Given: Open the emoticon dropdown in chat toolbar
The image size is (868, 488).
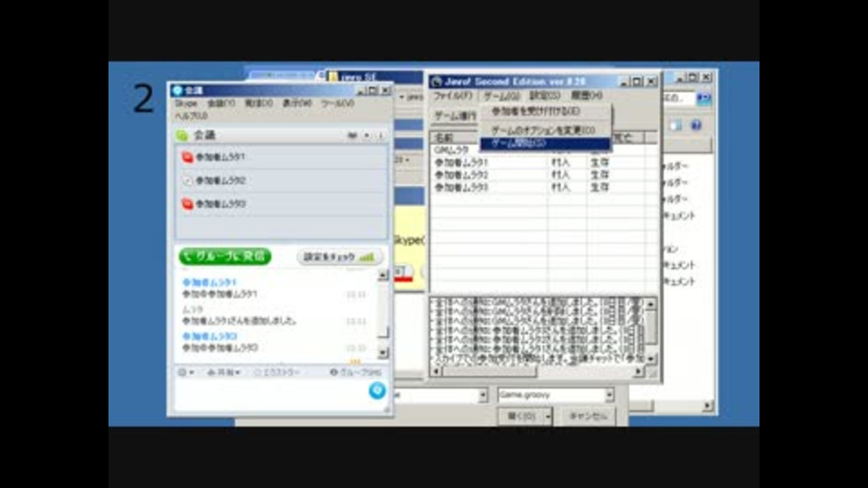Looking at the screenshot, I should tap(186, 372).
